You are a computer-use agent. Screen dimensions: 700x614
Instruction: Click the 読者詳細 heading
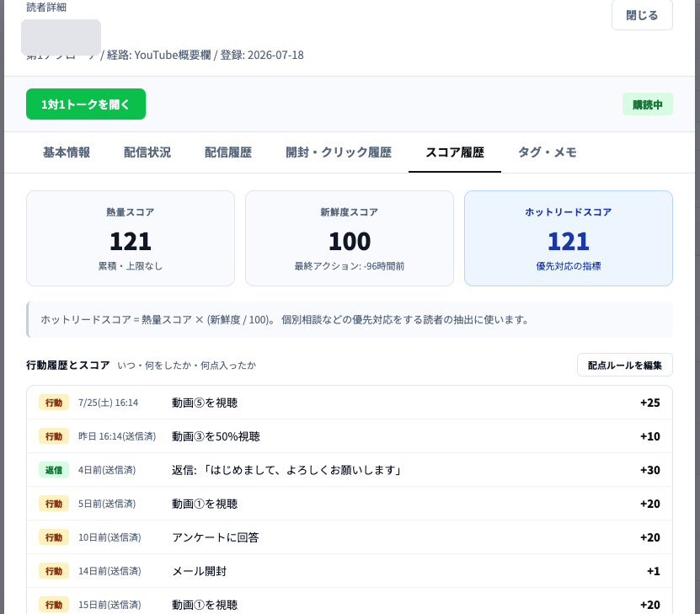coord(46,7)
